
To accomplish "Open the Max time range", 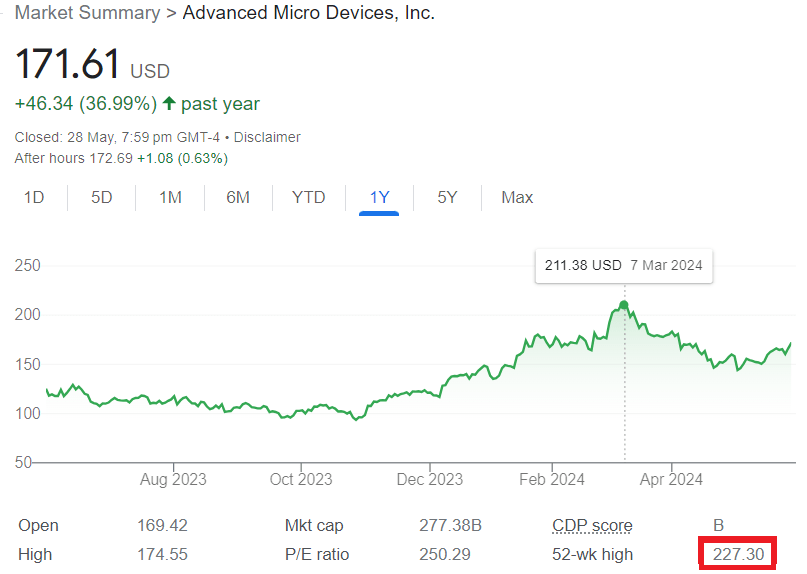I will pyautogui.click(x=517, y=197).
